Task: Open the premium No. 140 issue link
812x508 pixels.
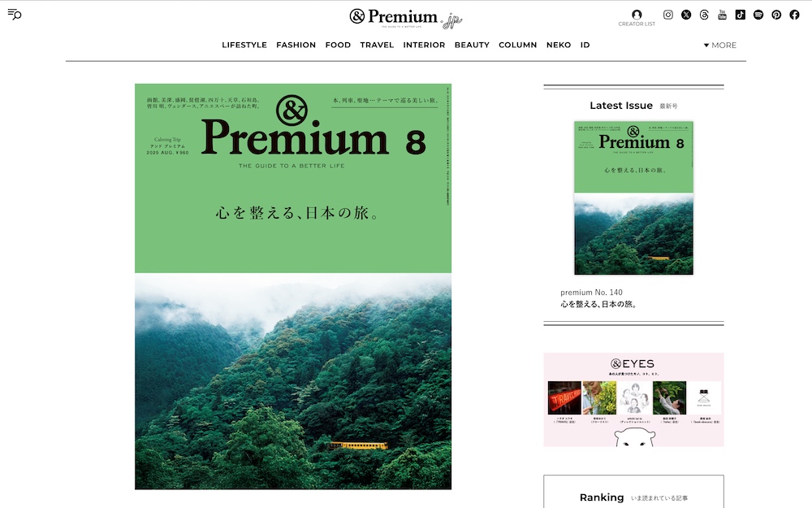Action: [591, 293]
